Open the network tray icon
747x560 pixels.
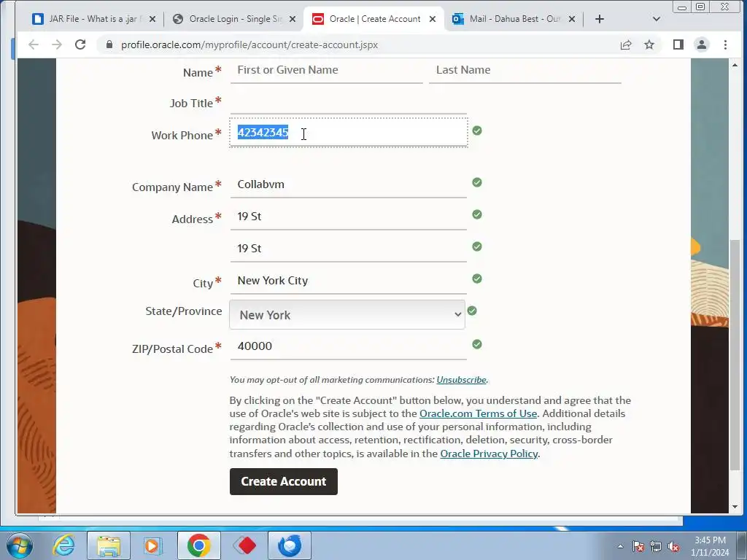(x=656, y=546)
